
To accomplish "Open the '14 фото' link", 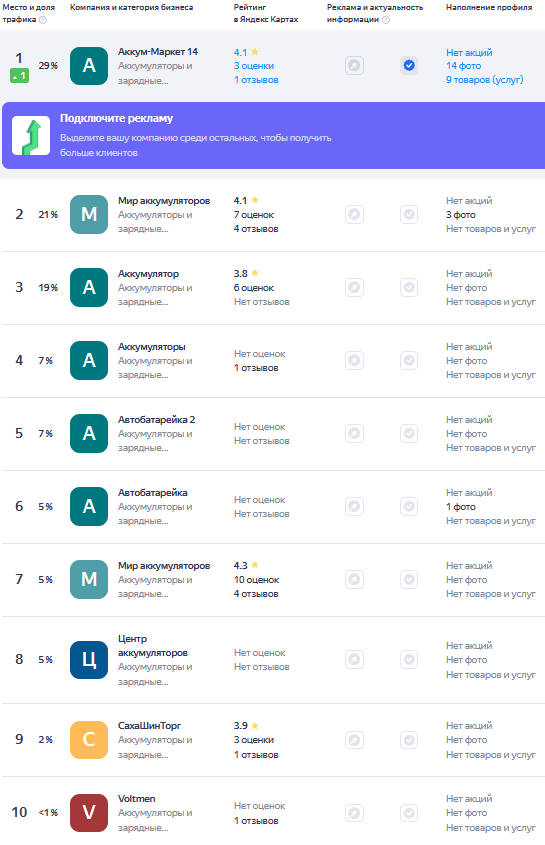I will coord(464,66).
